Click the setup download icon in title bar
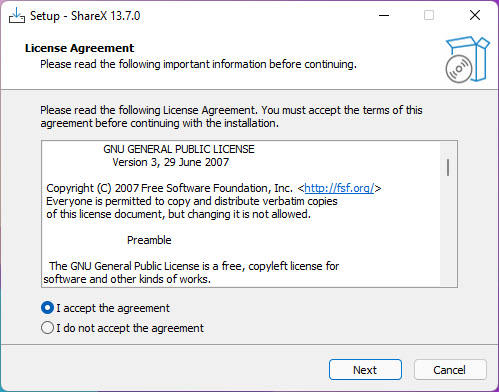Screen dimensions: 499x392 (17, 15)
